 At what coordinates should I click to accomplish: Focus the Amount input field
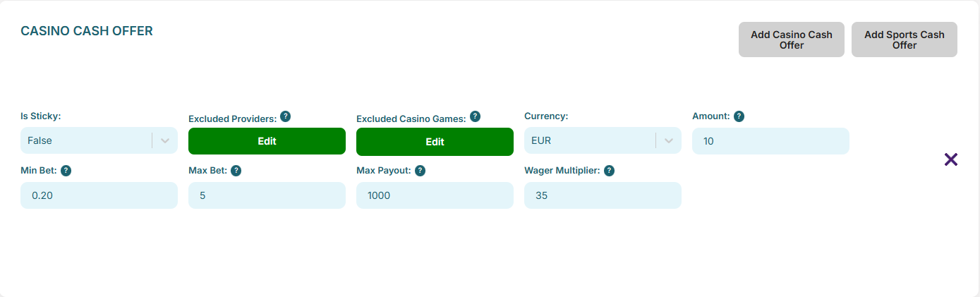point(770,141)
